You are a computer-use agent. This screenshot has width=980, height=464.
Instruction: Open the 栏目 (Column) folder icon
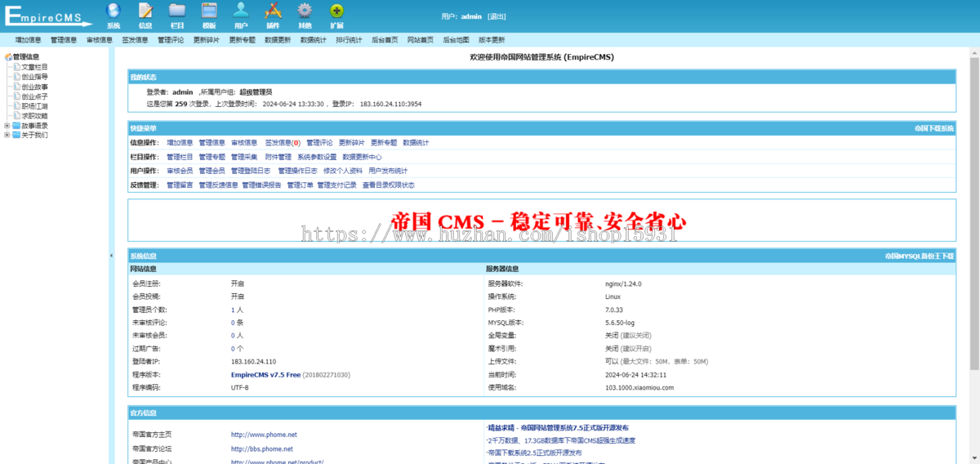pyautogui.click(x=177, y=11)
